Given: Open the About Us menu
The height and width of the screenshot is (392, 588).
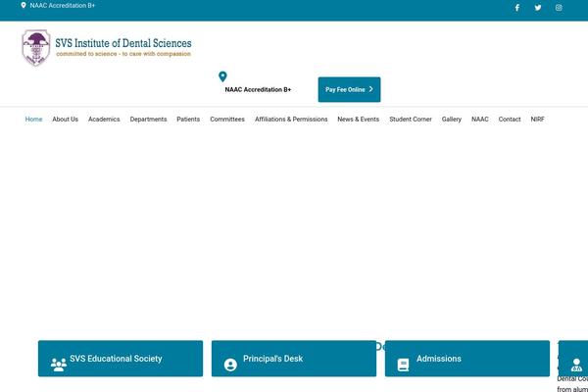Looking at the screenshot, I should click(66, 119).
